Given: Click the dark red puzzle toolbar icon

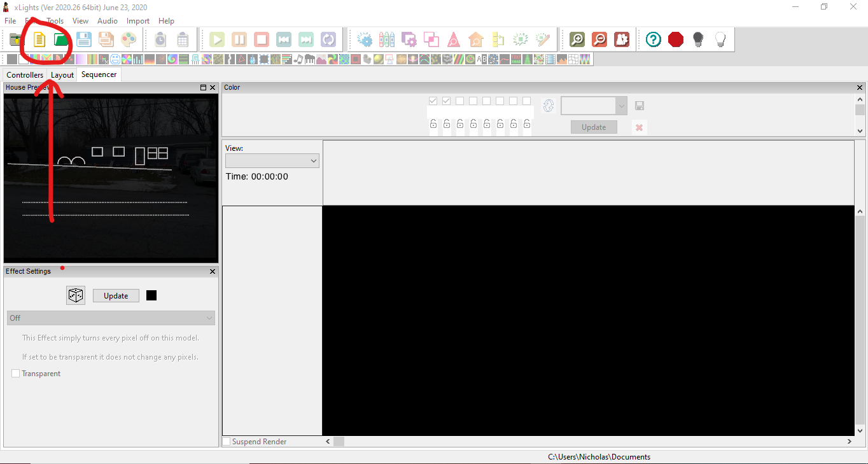Looking at the screenshot, I should (x=622, y=39).
